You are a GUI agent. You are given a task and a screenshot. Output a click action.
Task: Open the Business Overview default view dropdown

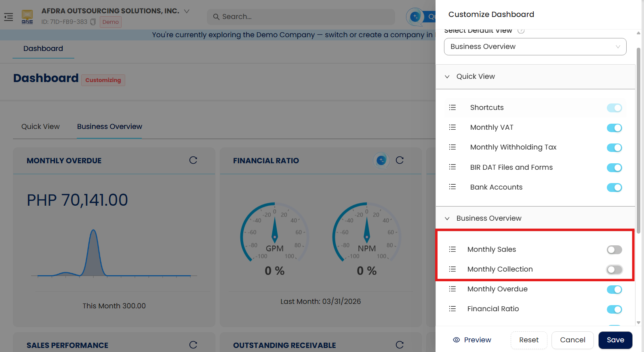[x=535, y=46]
